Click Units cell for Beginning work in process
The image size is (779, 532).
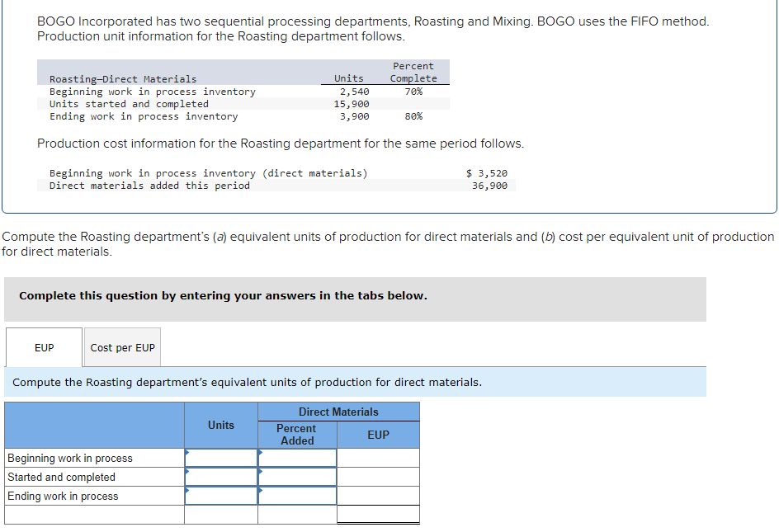tap(220, 458)
